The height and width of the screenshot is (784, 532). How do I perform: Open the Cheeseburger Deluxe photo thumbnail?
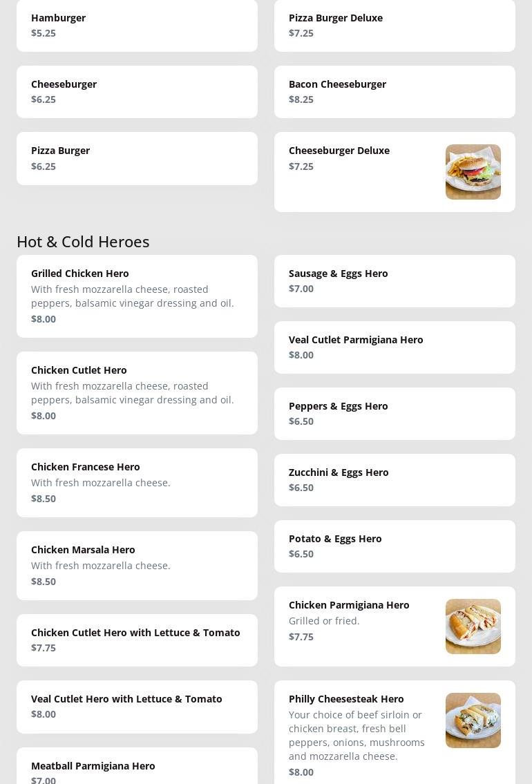pos(473,172)
